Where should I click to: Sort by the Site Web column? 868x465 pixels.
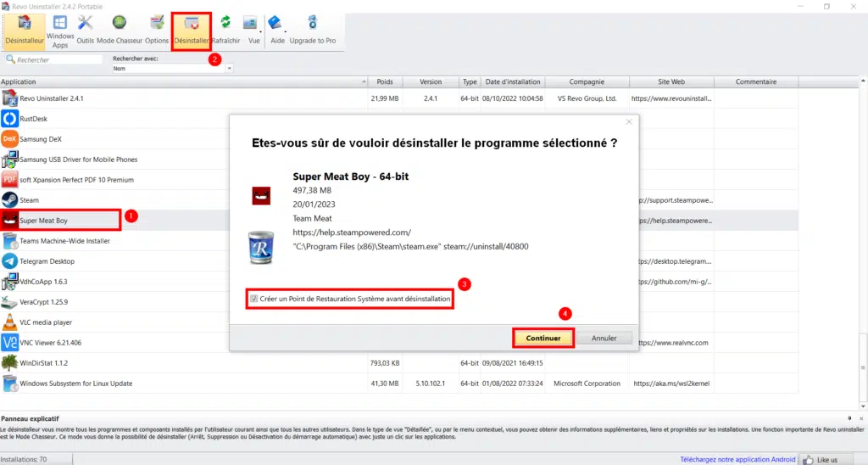[671, 81]
